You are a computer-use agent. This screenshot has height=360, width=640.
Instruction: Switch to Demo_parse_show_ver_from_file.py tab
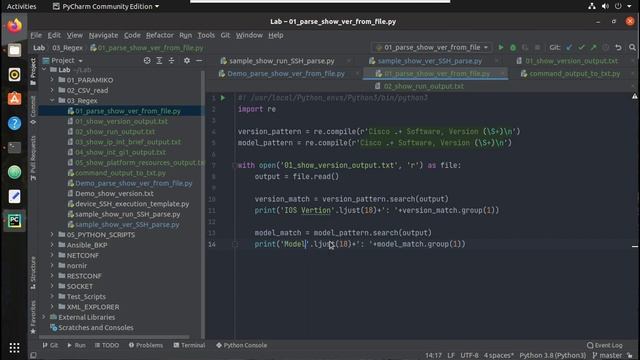click(x=286, y=73)
